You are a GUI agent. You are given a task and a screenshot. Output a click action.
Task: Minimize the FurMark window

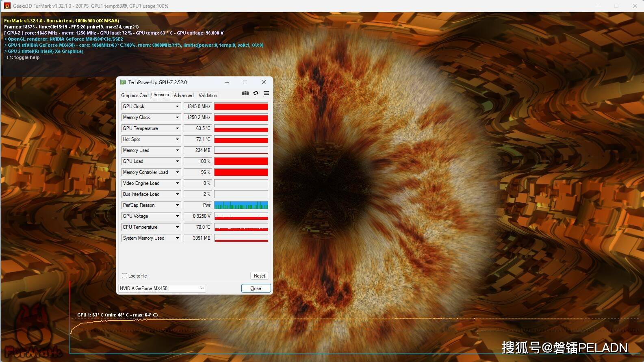[x=598, y=6]
